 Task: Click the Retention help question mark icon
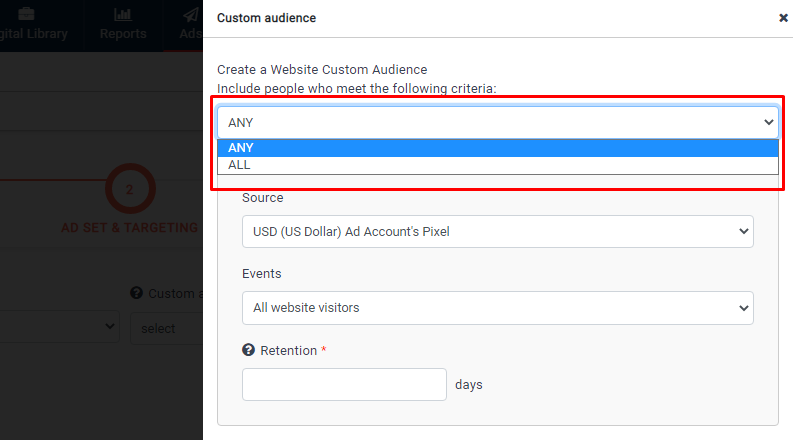point(249,351)
